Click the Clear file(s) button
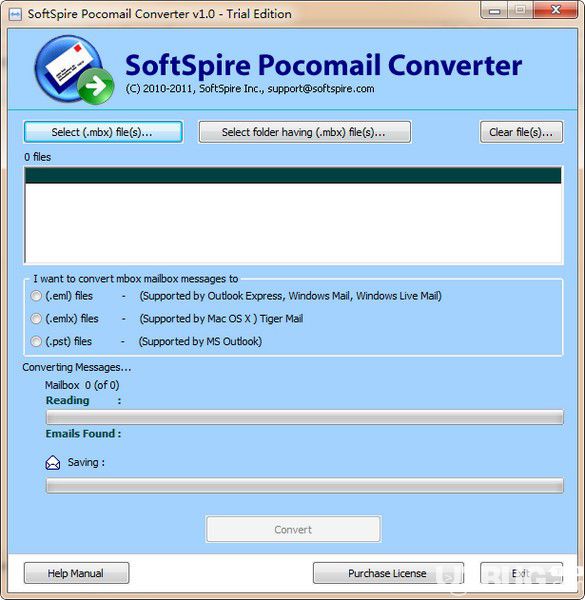The image size is (585, 600). pyautogui.click(x=521, y=132)
